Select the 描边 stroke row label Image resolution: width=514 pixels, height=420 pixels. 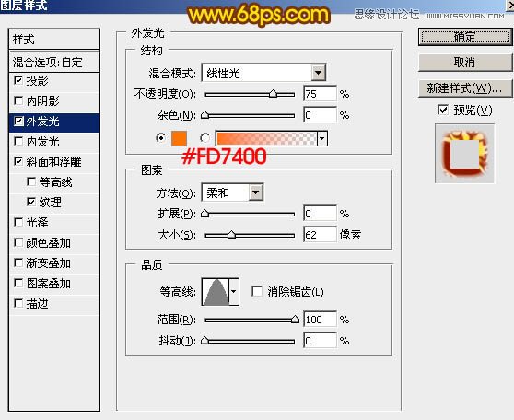coord(37,304)
